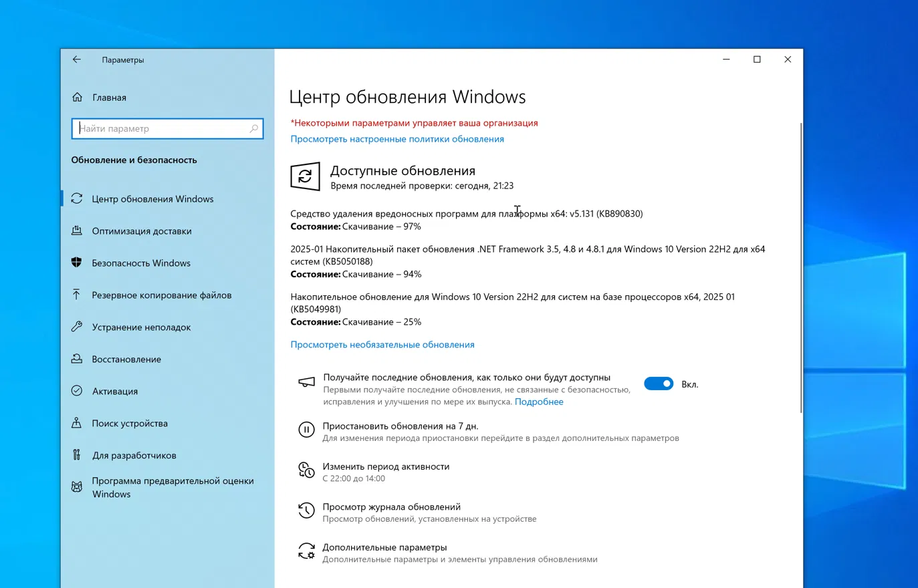The height and width of the screenshot is (588, 918).
Task: Click the Windows Insider Program cat icon
Action: point(77,487)
